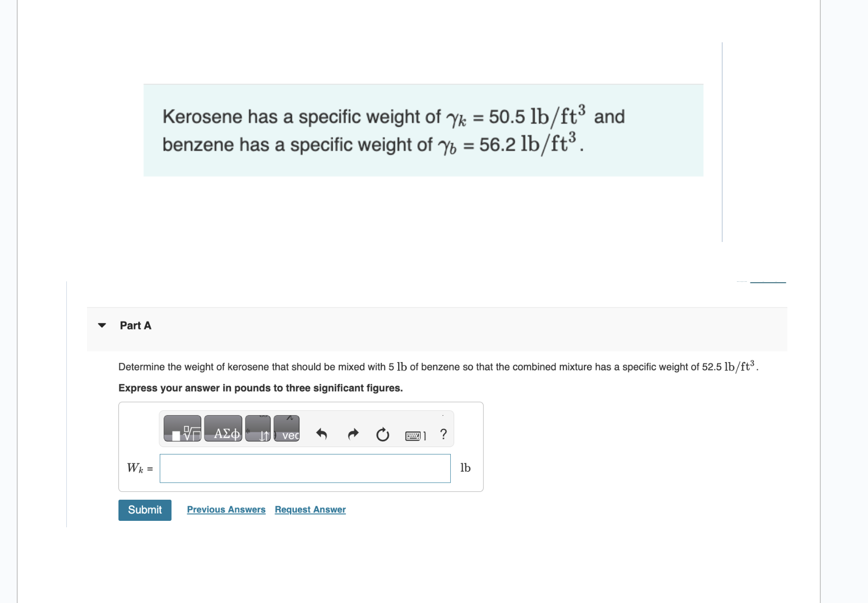Image resolution: width=868 pixels, height=603 pixels.
Task: Click the Part A disclosure triangle
Action: pyautogui.click(x=101, y=325)
